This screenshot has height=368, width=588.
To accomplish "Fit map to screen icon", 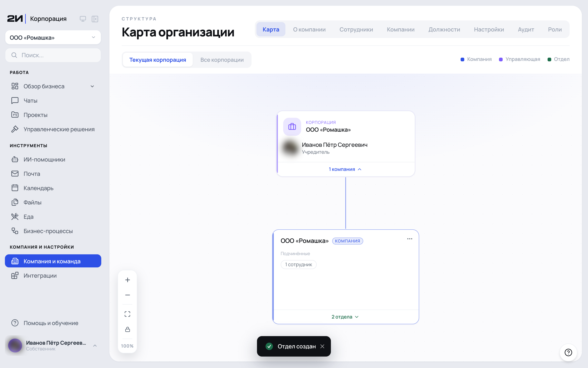I will point(127,314).
